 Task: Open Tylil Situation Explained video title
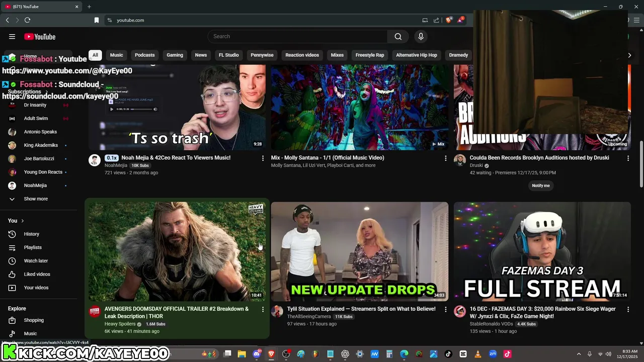(361, 309)
